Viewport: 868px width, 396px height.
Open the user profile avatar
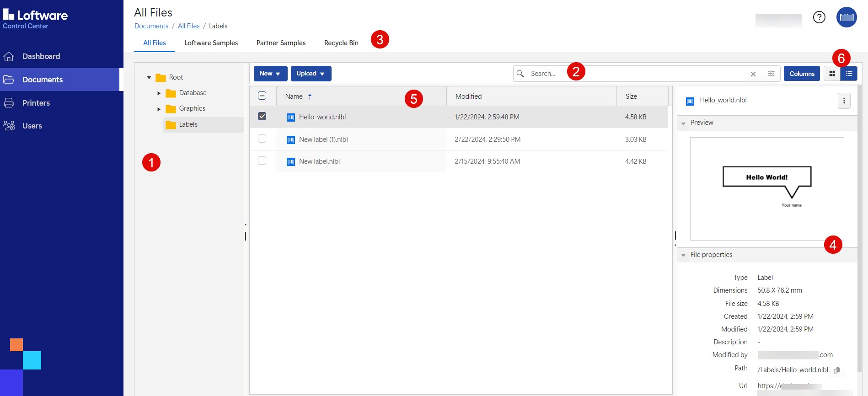pyautogui.click(x=847, y=17)
